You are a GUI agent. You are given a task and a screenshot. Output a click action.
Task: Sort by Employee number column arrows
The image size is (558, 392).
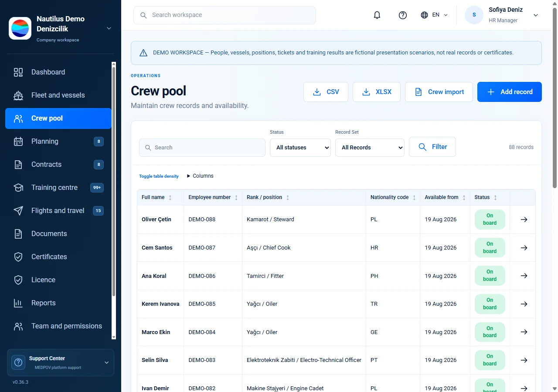236,198
